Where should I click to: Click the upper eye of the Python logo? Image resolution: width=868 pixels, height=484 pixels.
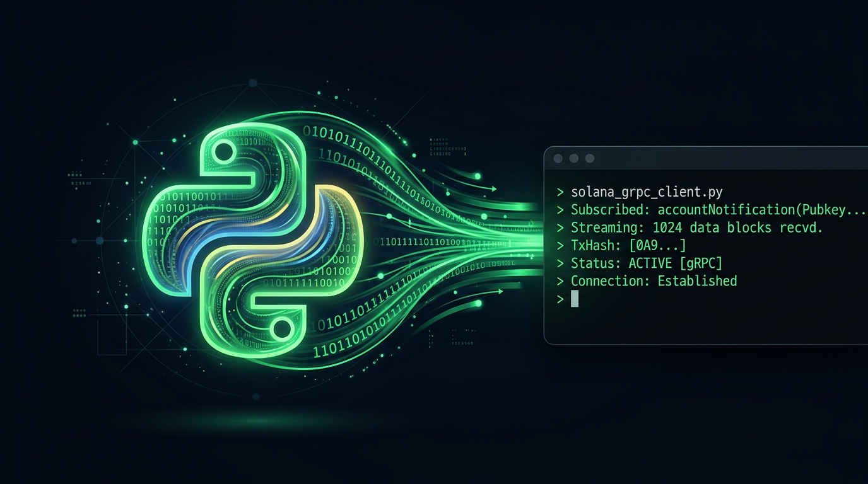point(224,149)
